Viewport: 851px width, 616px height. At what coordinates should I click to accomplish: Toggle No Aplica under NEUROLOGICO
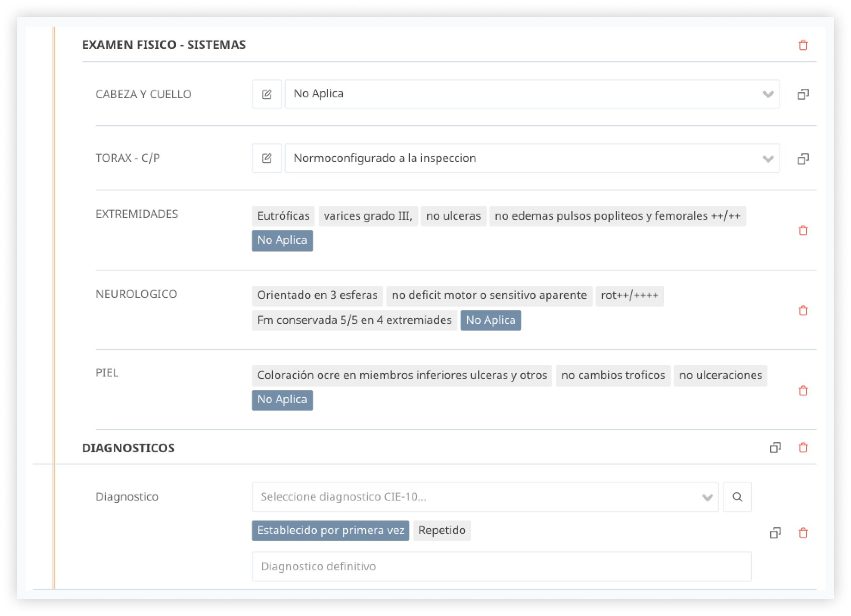tap(491, 320)
